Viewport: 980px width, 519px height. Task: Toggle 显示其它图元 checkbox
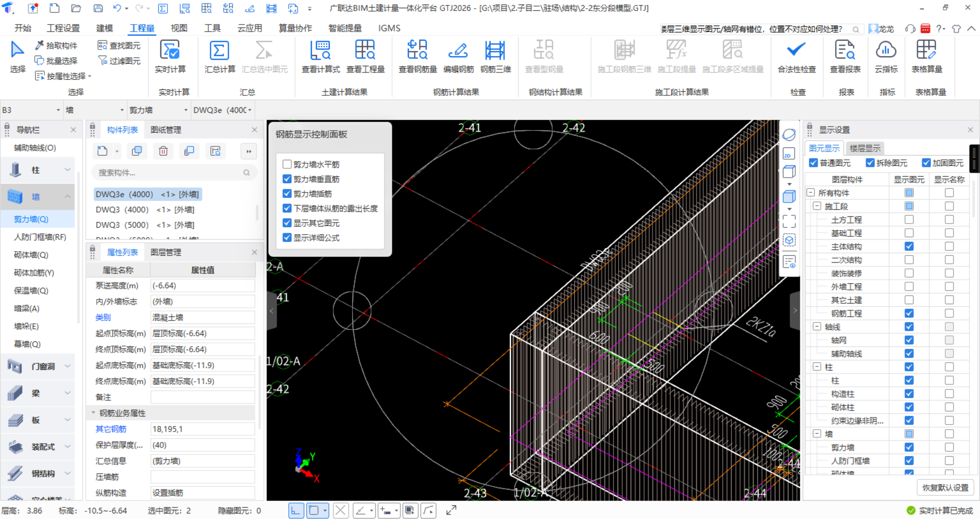287,223
